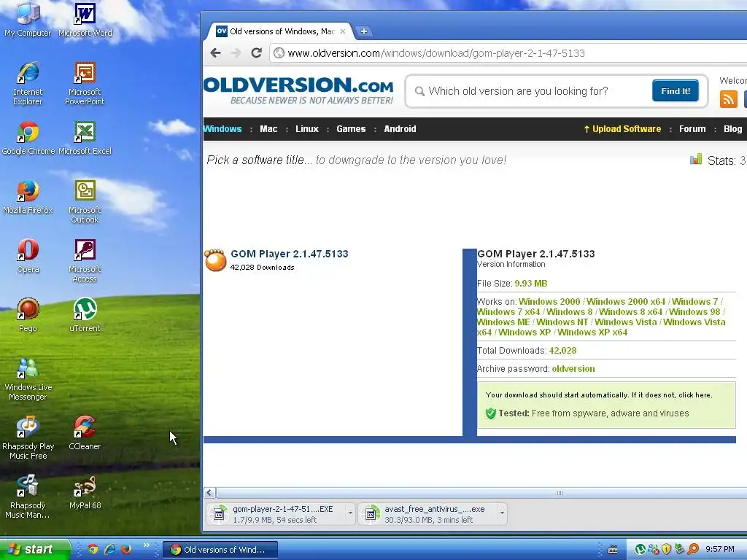Screen dimensions: 747x560
Task: Launch the Microsoft PowerPoint shortcut
Action: 85,83
